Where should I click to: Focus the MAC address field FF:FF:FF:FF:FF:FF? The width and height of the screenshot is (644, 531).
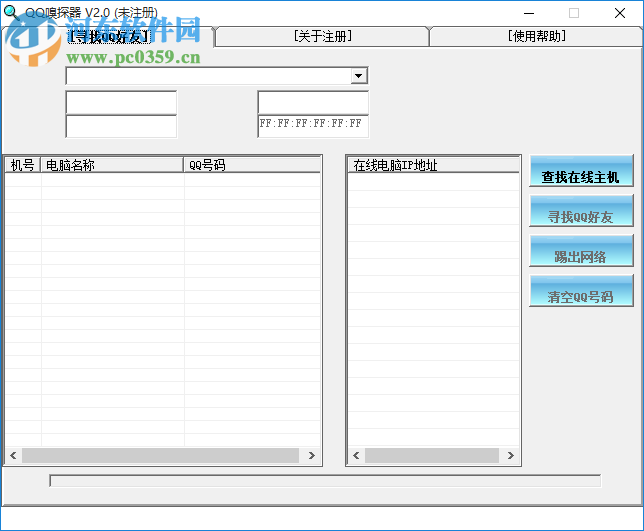[313, 126]
